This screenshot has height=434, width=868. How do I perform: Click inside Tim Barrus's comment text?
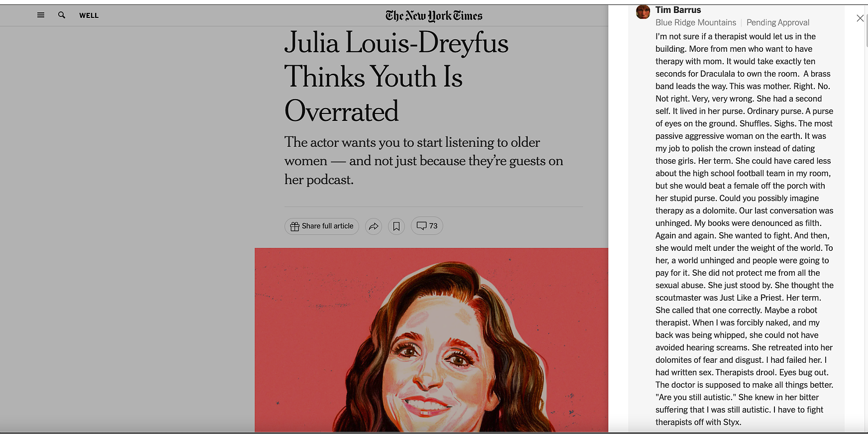pos(745,229)
